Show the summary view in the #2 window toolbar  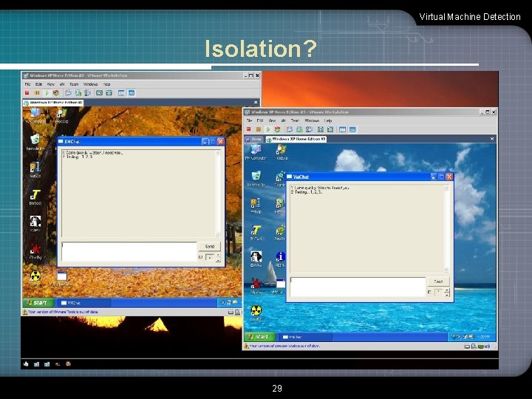(121, 93)
